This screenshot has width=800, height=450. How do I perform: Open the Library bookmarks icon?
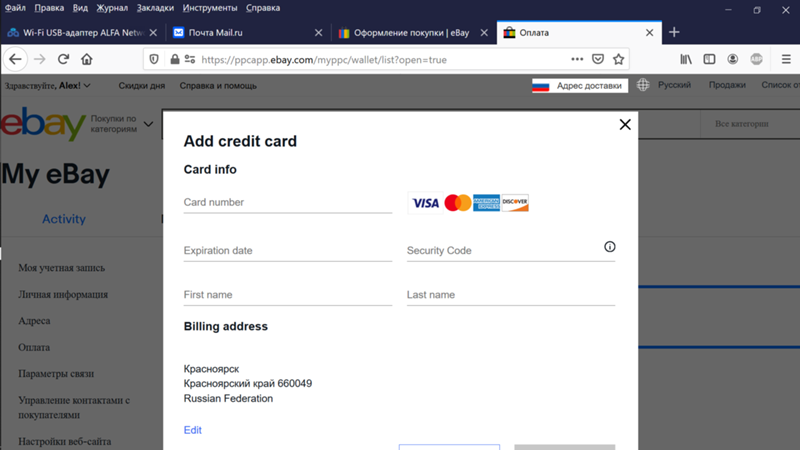pyautogui.click(x=686, y=59)
